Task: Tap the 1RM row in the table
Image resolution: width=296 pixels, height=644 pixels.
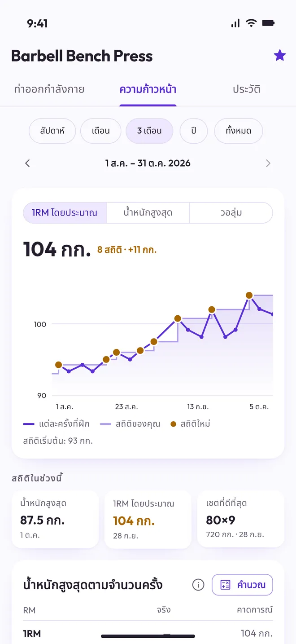Action: coord(148,633)
